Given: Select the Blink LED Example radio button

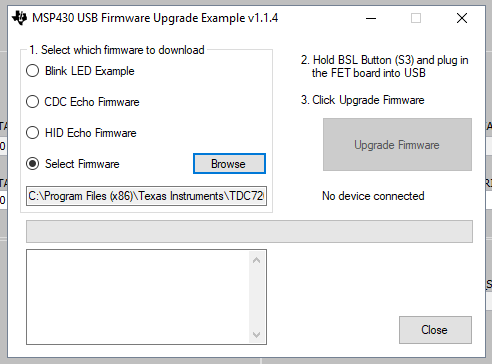Looking at the screenshot, I should (x=33, y=71).
